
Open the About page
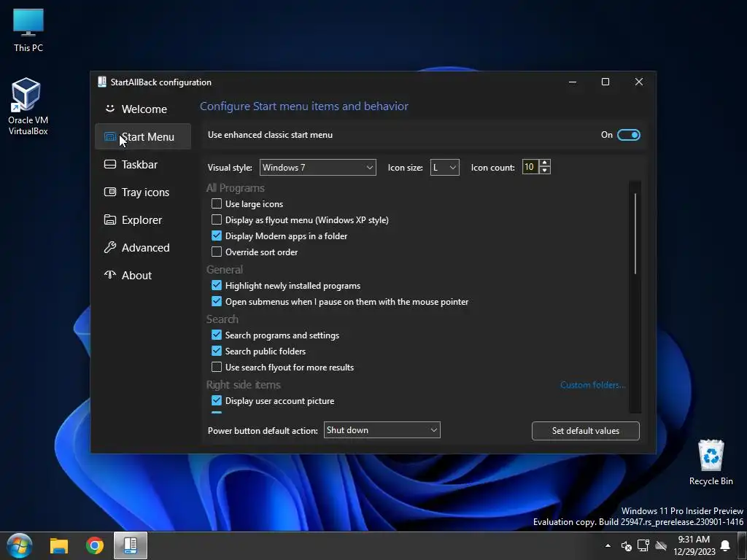[143, 275]
